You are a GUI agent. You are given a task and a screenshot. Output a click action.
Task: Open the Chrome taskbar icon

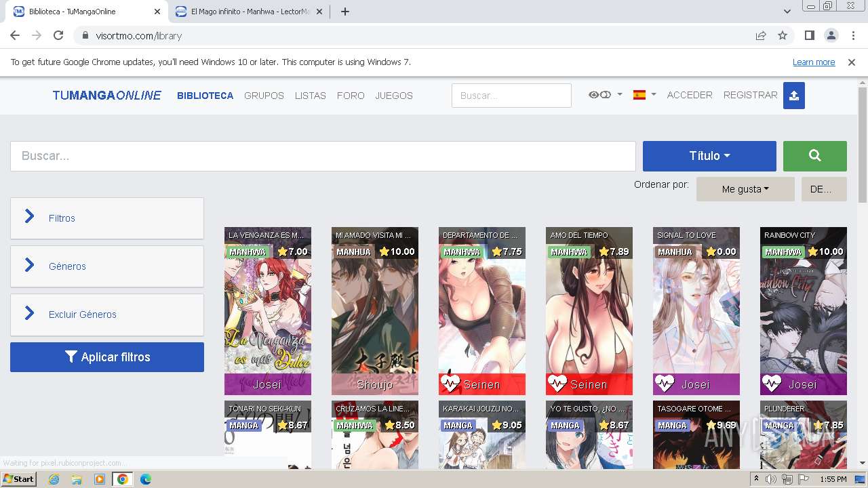pyautogui.click(x=122, y=479)
